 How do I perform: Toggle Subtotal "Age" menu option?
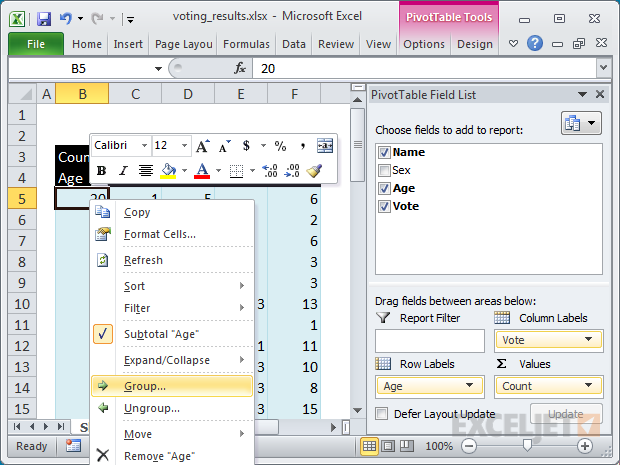pos(172,334)
